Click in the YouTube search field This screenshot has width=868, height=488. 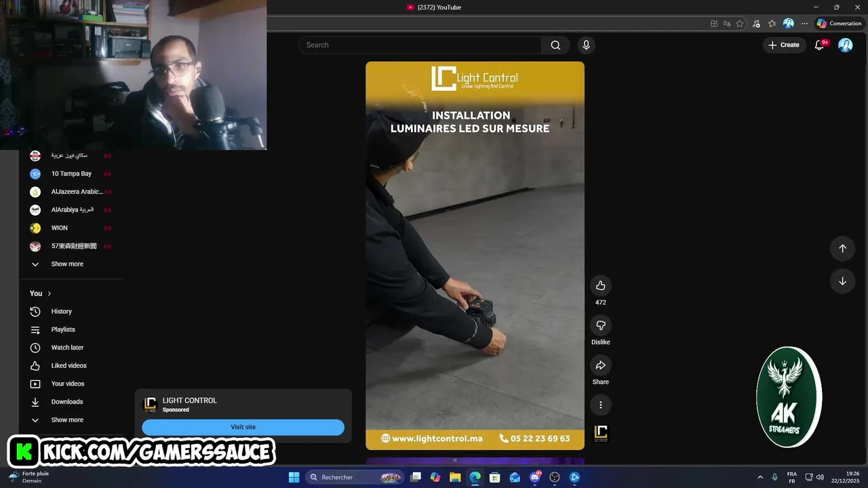click(420, 45)
